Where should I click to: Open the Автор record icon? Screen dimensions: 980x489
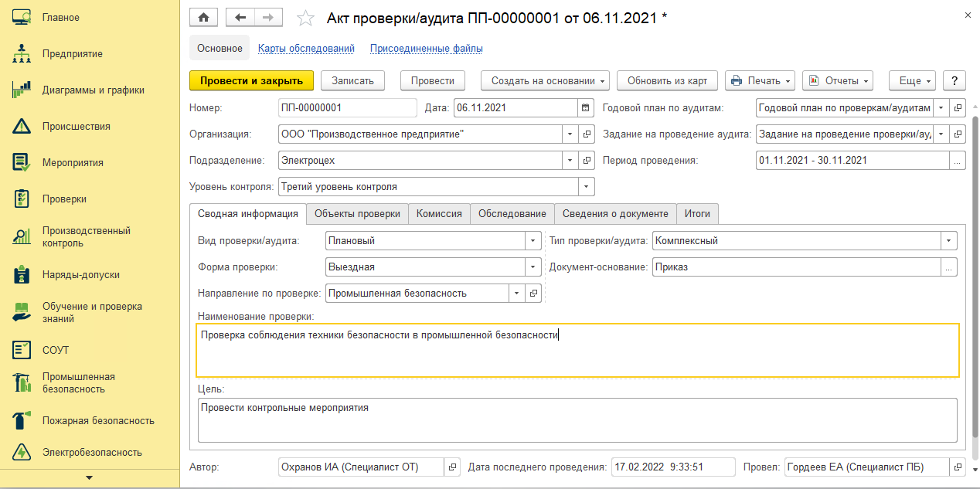452,467
